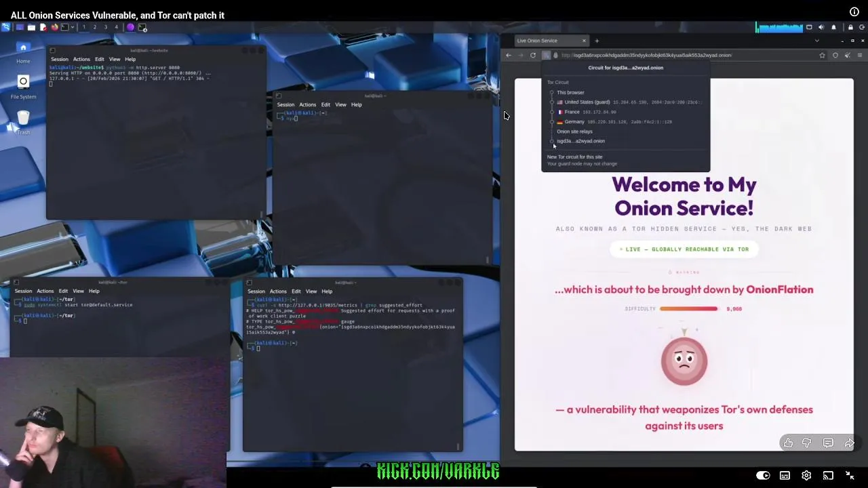Go back in Tor Browser
Viewport: 868px width, 488px height.
509,56
